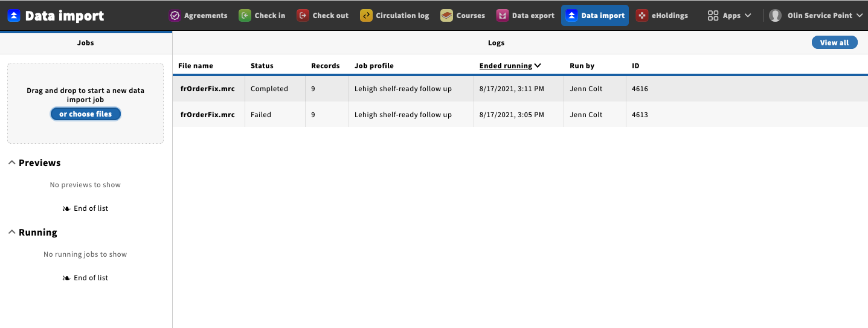This screenshot has height=328, width=868.
Task: Click 'No running jobs to show' text
Action: click(x=85, y=254)
